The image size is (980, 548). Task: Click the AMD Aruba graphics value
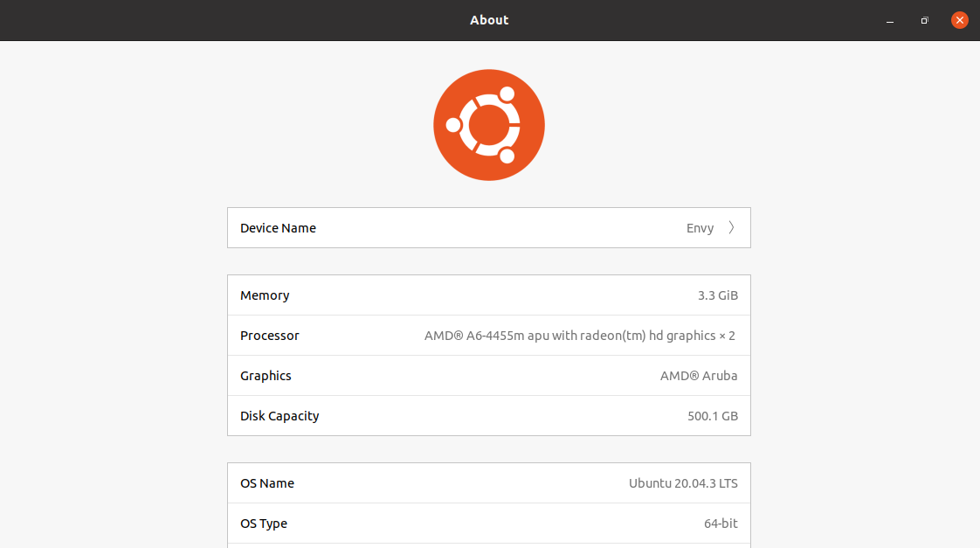tap(699, 376)
